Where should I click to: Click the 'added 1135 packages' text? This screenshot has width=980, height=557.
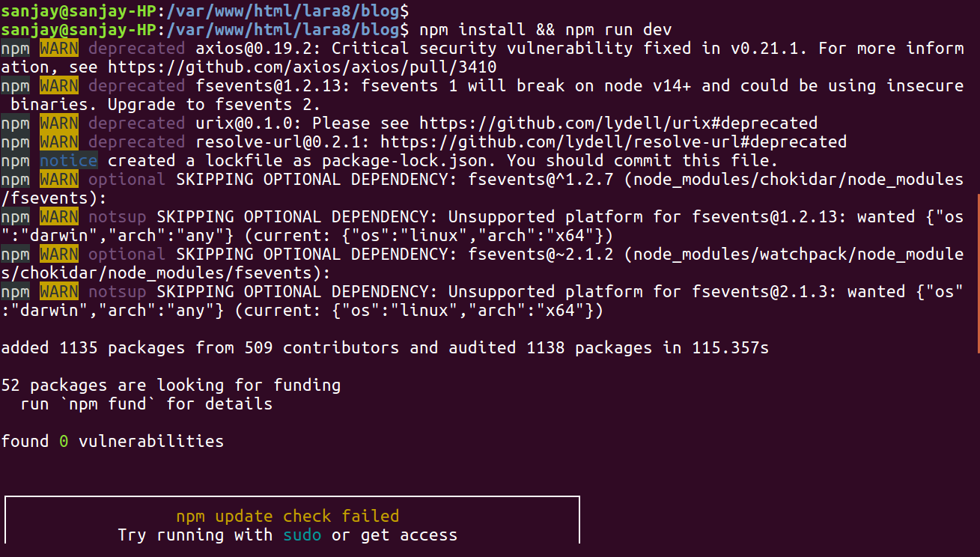(x=93, y=348)
